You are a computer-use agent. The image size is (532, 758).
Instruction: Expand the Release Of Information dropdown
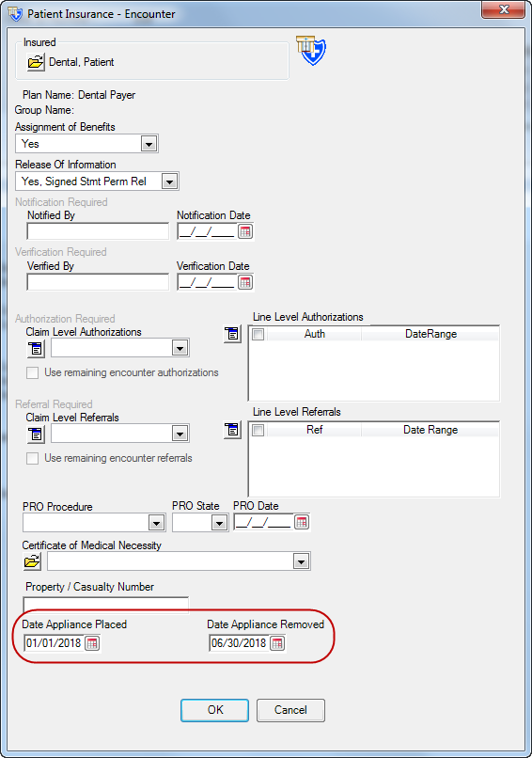click(169, 182)
